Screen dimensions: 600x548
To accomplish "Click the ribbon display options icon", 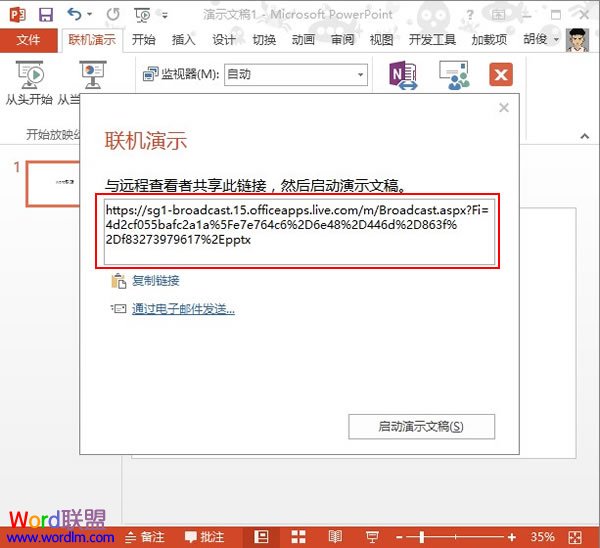I will click(498, 15).
